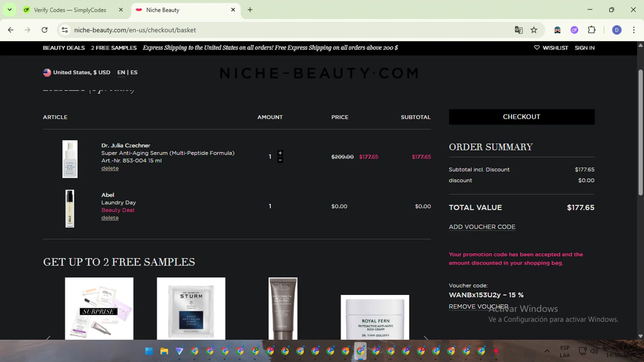Close the Verify Codes tab
Image resolution: width=644 pixels, height=362 pixels.
[x=121, y=10]
